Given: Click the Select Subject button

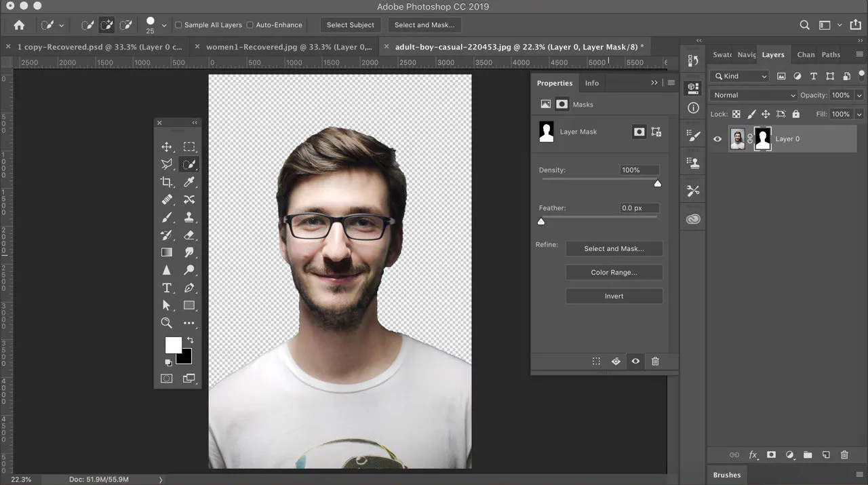Looking at the screenshot, I should (x=351, y=25).
